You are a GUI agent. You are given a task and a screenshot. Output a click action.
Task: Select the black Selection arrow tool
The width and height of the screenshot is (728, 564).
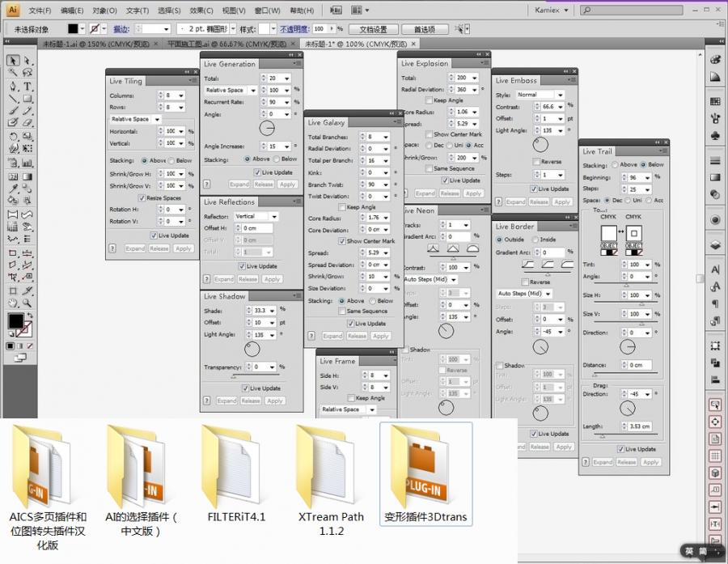tap(13, 61)
